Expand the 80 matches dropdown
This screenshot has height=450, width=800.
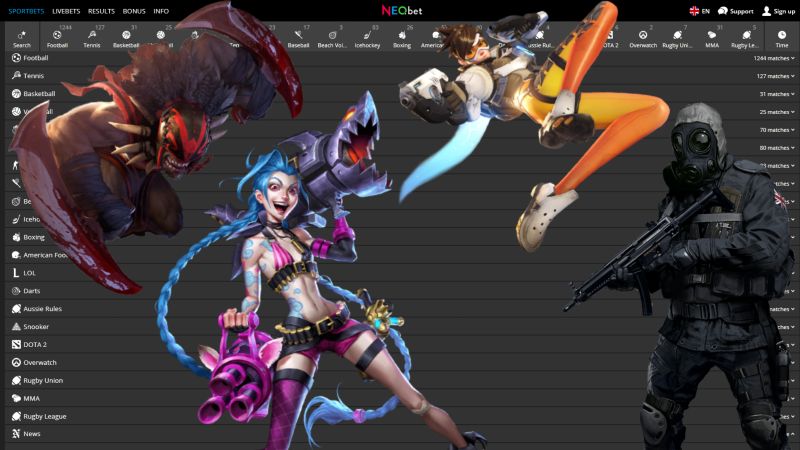[777, 148]
